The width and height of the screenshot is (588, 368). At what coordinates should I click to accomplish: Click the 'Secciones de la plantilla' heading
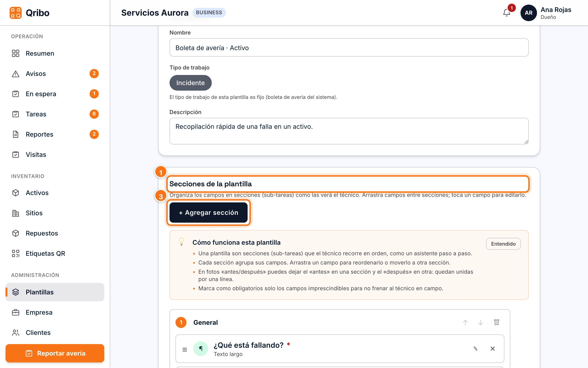pos(210,184)
